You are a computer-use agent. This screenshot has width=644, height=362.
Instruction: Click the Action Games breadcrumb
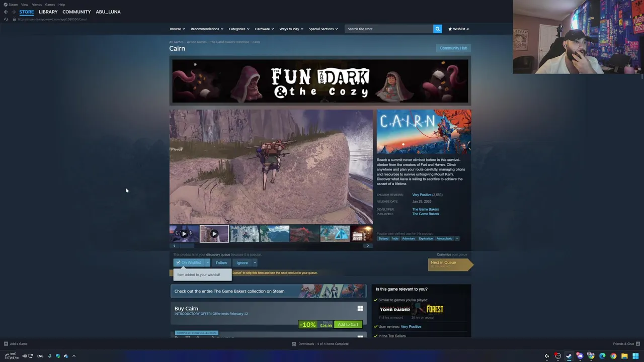point(197,42)
